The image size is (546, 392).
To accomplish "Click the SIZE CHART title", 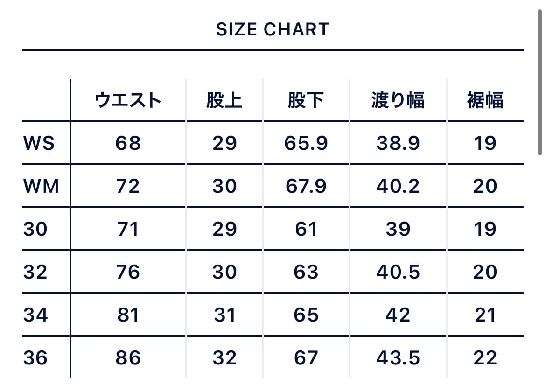I will (273, 30).
